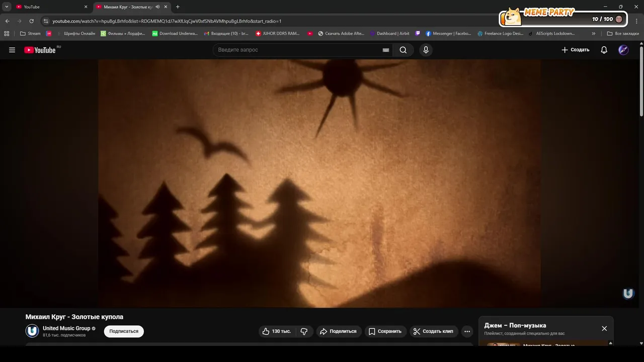Click the browser forward arrow
The width and height of the screenshot is (644, 362).
[x=19, y=21]
